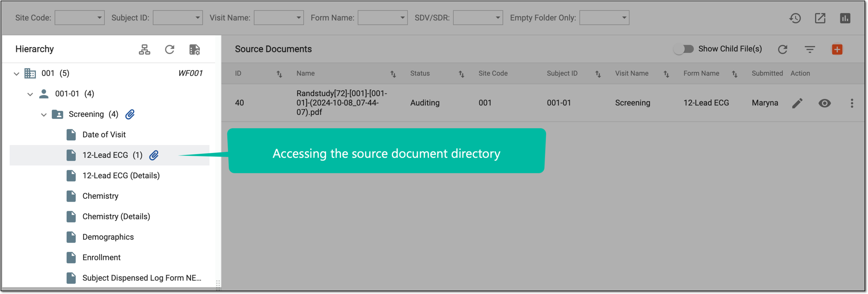Edit document 40 with pencil icon
The image size is (868, 294).
tap(797, 103)
